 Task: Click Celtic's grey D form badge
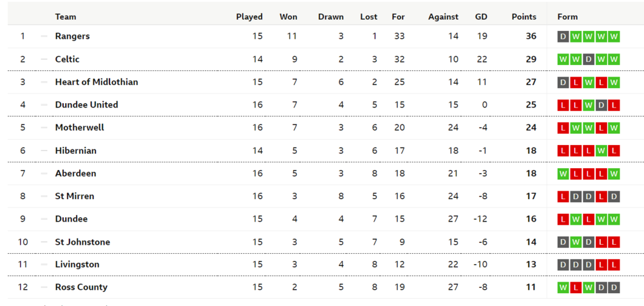(589, 59)
